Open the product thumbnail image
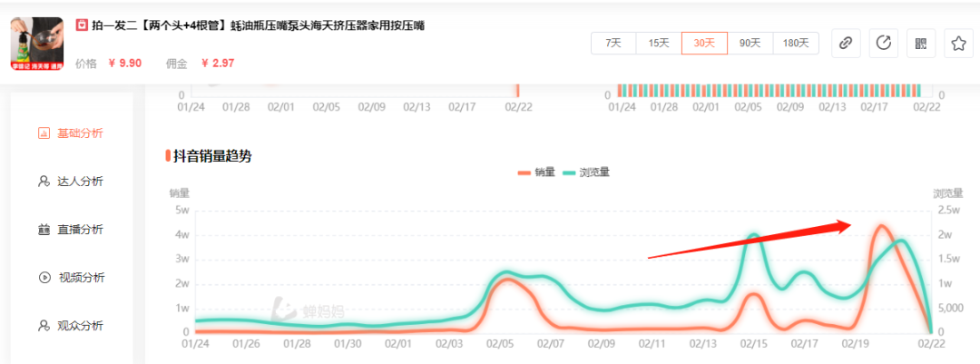Viewport: 980px width, 364px height. coord(37,44)
